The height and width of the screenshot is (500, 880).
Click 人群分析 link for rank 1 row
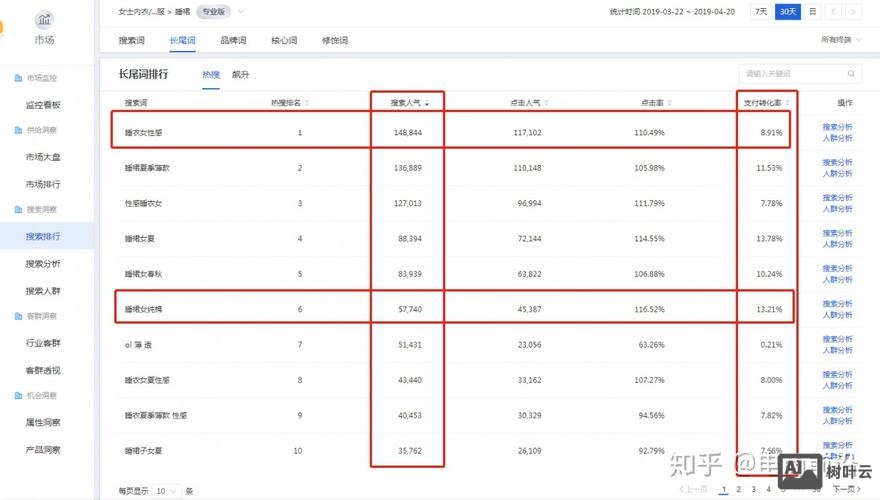[x=837, y=138]
